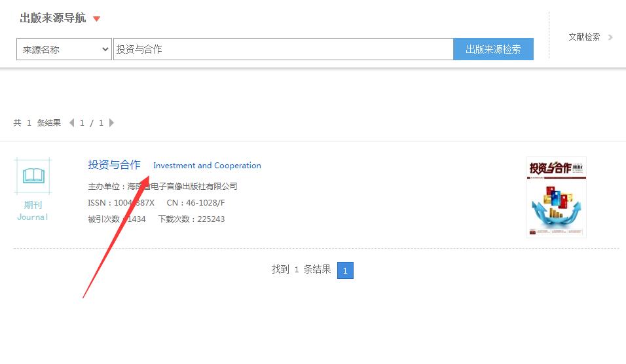
Task: Open the 来源名称 search field selector
Action: point(64,49)
